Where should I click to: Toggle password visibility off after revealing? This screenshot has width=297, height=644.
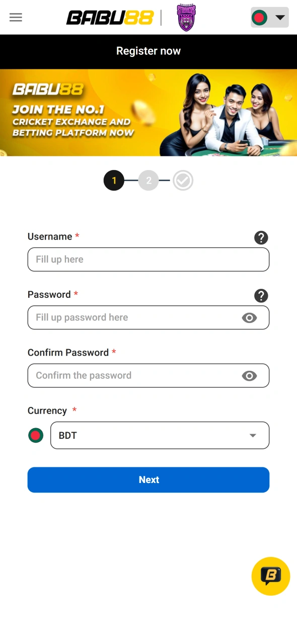[x=250, y=317]
